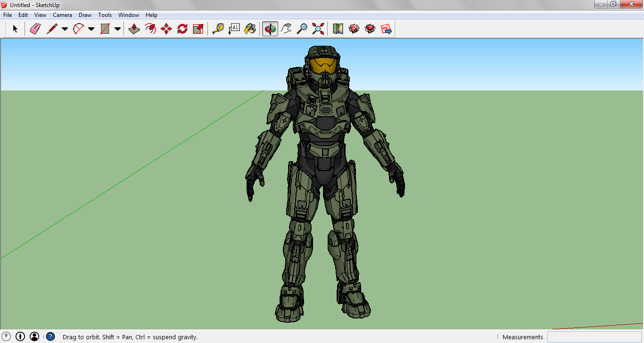Open the Edit menu
Image resolution: width=644 pixels, height=343 pixels.
click(x=23, y=15)
